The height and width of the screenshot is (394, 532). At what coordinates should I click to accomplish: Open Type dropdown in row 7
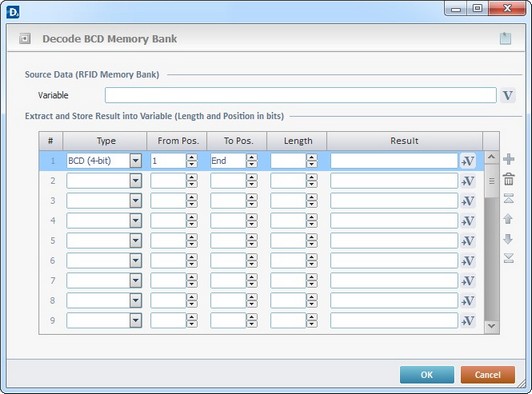pos(136,281)
